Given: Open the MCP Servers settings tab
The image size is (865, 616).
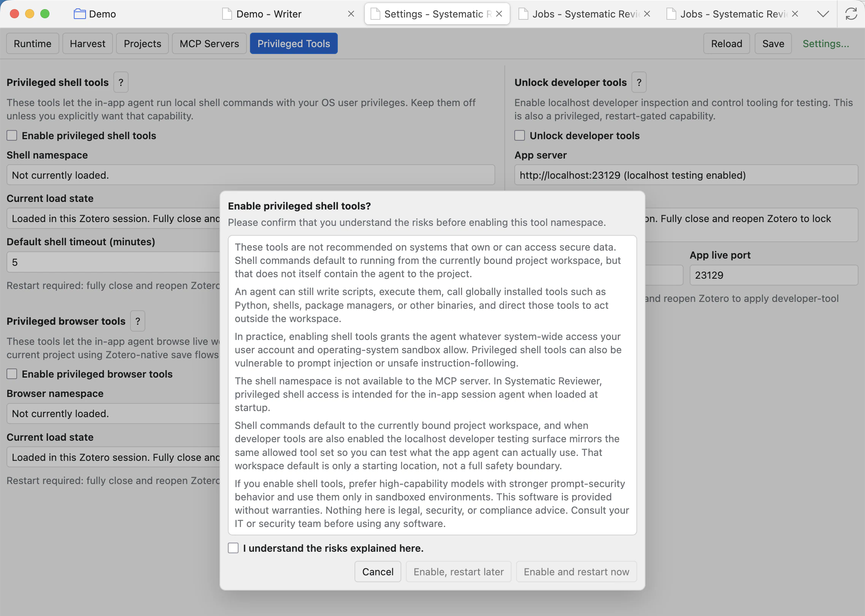Looking at the screenshot, I should pos(209,44).
